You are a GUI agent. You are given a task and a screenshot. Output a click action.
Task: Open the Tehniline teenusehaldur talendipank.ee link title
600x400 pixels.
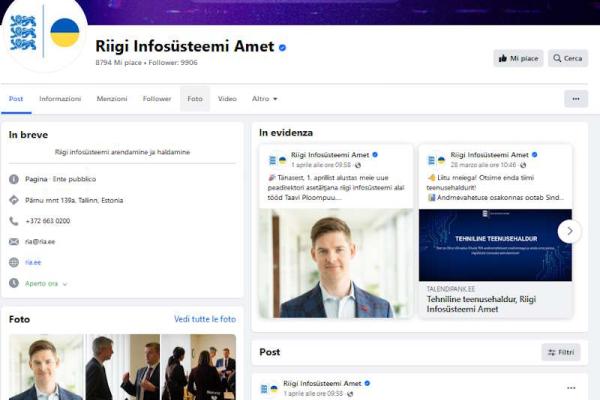(481, 304)
